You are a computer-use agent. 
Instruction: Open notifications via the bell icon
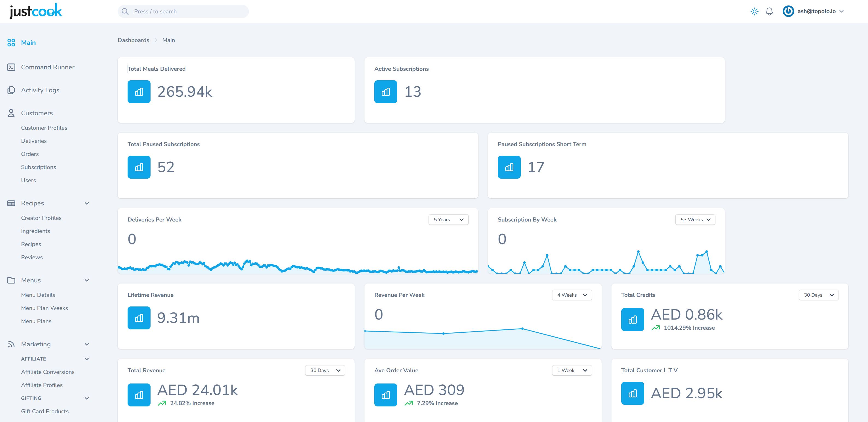tap(769, 11)
